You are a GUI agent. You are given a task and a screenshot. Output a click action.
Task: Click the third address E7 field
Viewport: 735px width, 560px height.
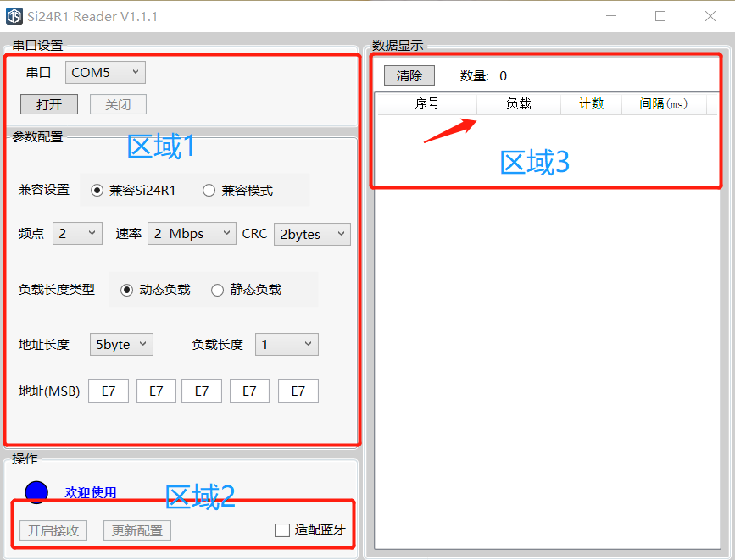[x=202, y=391]
